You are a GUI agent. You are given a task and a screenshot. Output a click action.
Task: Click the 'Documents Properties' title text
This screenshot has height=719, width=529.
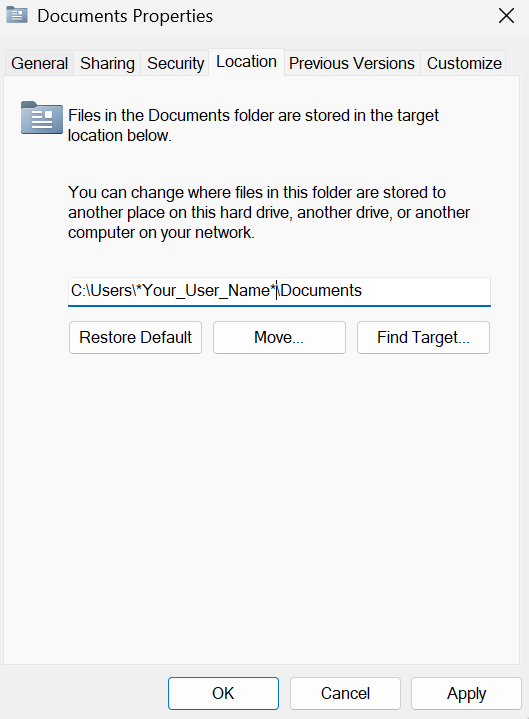click(125, 16)
